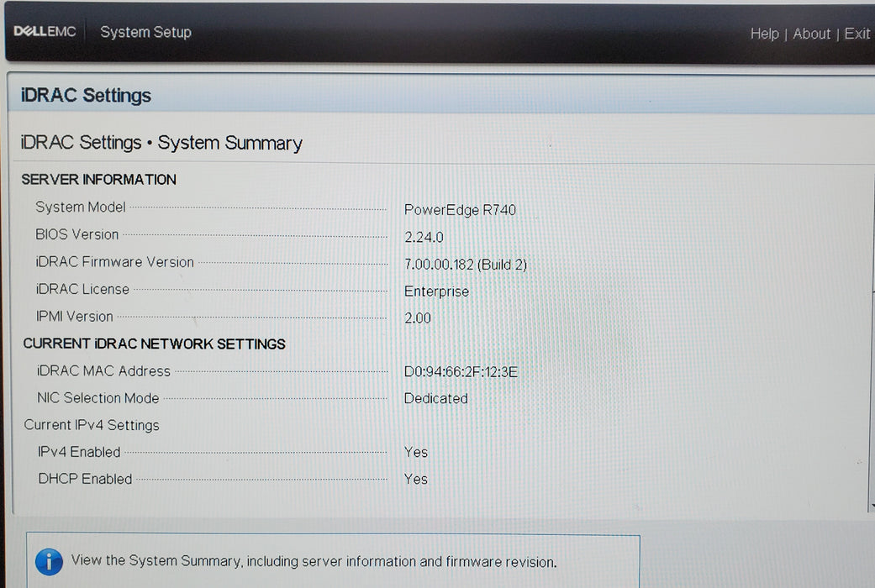Select the iDRAC License label
Image resolution: width=875 pixels, height=588 pixels.
click(82, 289)
